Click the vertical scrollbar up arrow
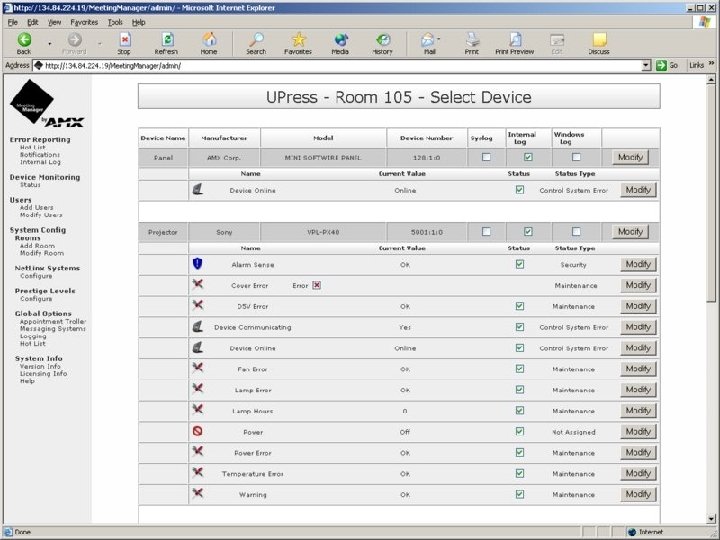 pyautogui.click(x=711, y=79)
